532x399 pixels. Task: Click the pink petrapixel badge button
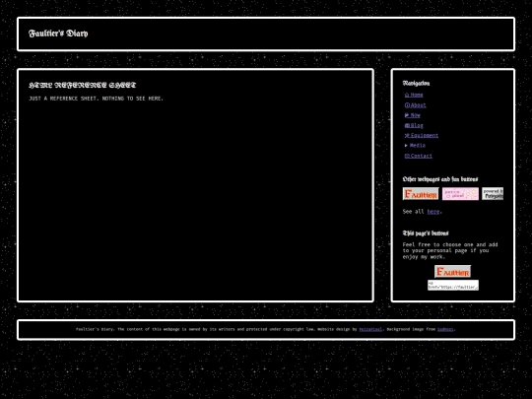(460, 194)
